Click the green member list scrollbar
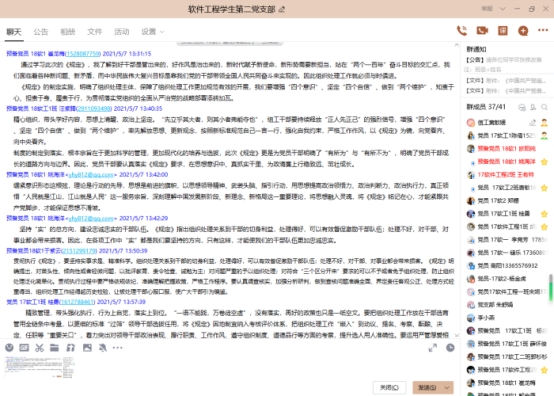This screenshot has width=554, height=396. pos(551,288)
